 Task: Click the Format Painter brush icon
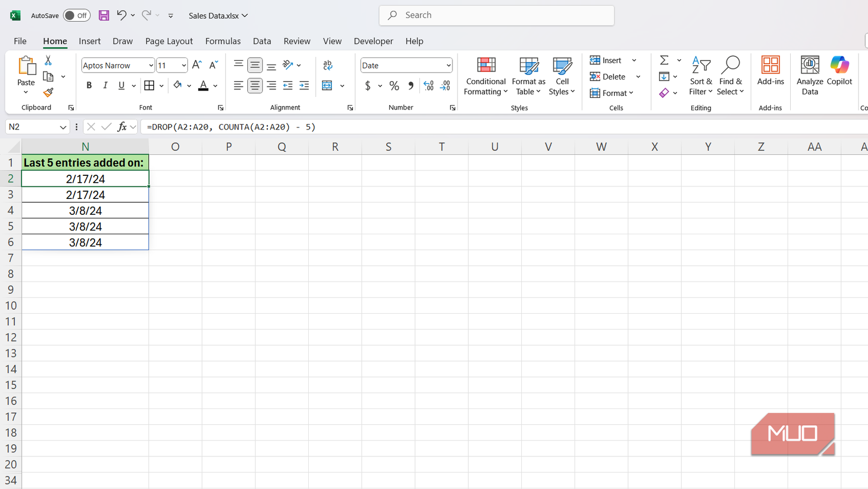[x=48, y=93]
